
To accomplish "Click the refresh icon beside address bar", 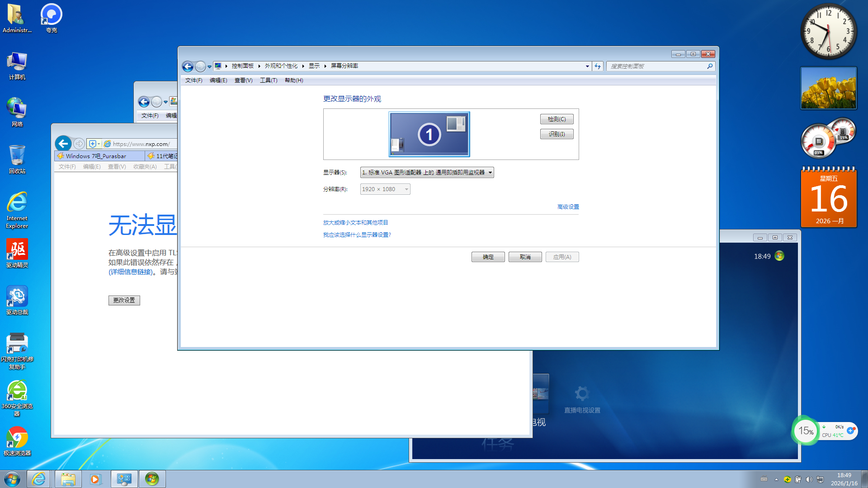I will point(598,66).
